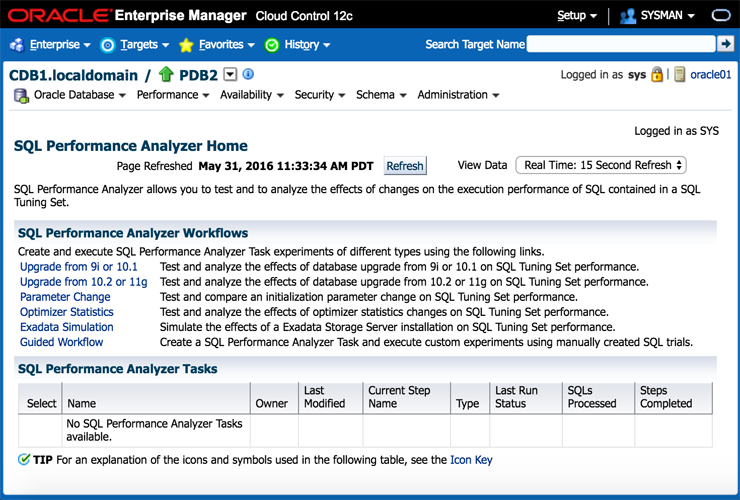The width and height of the screenshot is (740, 500).
Task: Click the Favorites star icon
Action: point(186,45)
